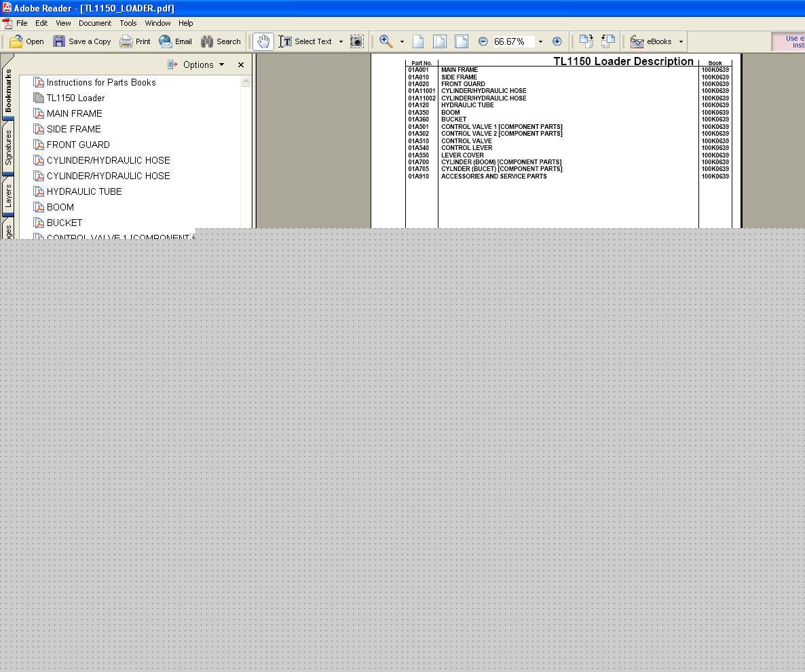This screenshot has height=672, width=805.
Task: Open the Window menu
Action: (x=157, y=23)
